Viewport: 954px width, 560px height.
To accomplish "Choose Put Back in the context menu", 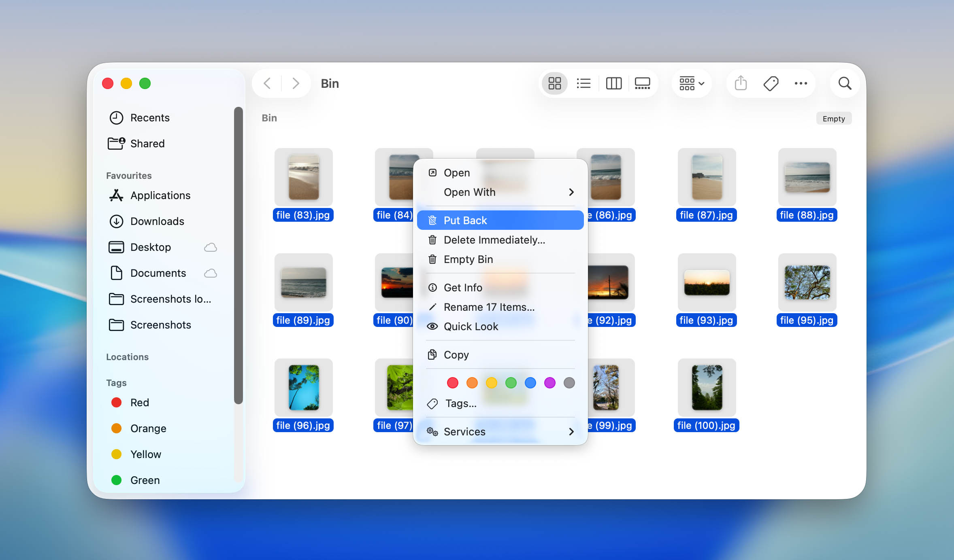I will click(500, 221).
